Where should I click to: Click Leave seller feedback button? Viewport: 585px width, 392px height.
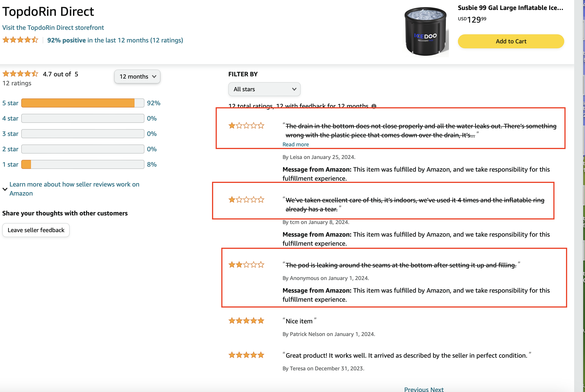[x=36, y=230]
